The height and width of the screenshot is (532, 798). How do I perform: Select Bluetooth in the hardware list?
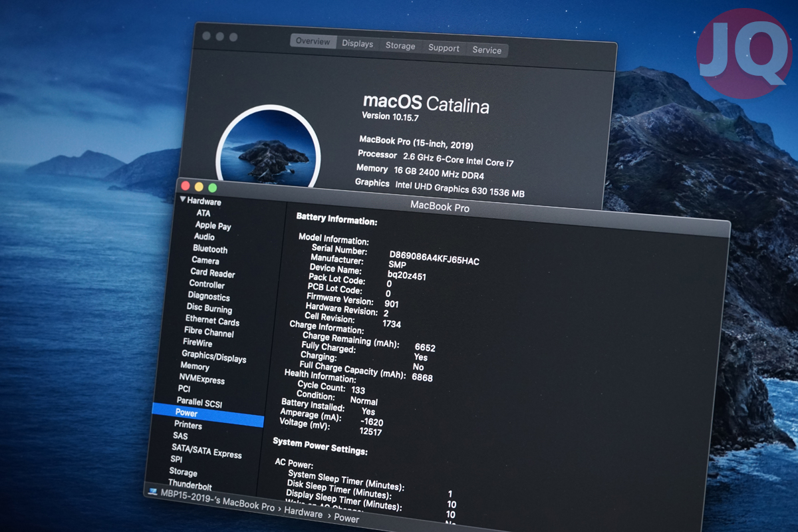point(210,249)
